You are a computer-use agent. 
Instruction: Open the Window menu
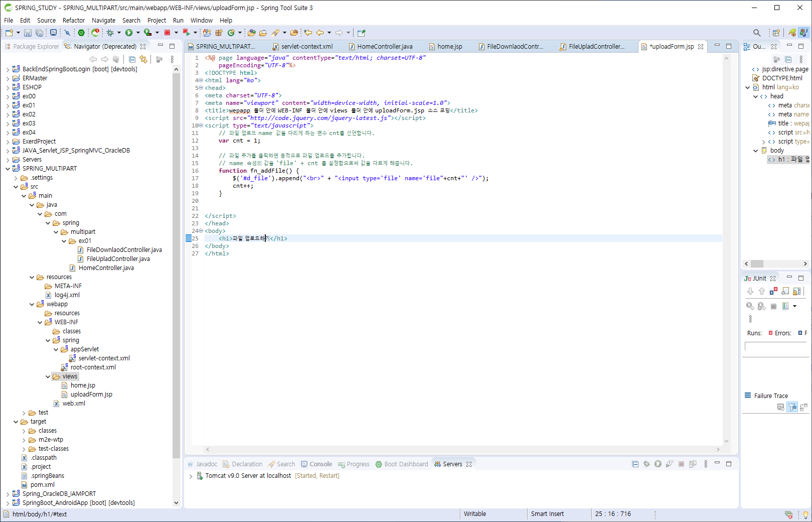[x=201, y=20]
